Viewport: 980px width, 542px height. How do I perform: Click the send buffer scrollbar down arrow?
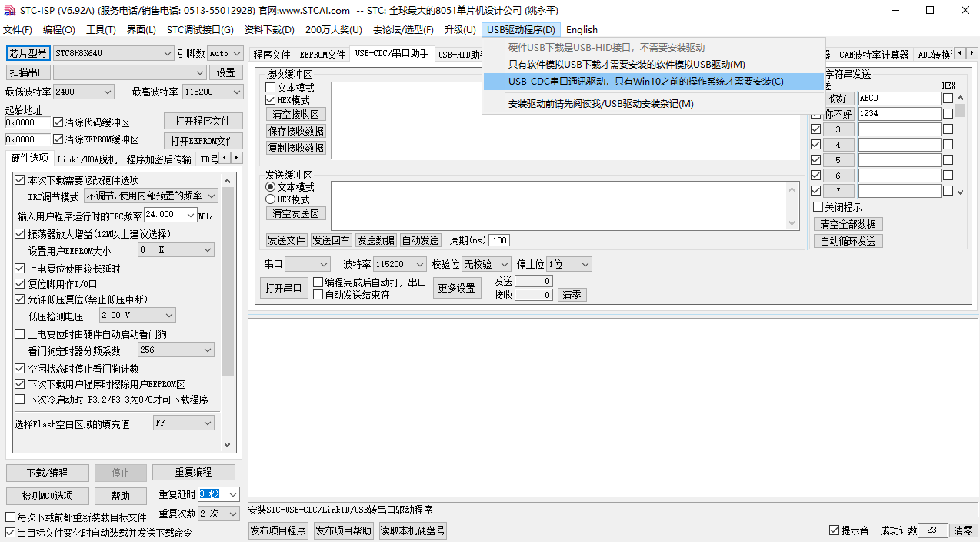(x=793, y=222)
